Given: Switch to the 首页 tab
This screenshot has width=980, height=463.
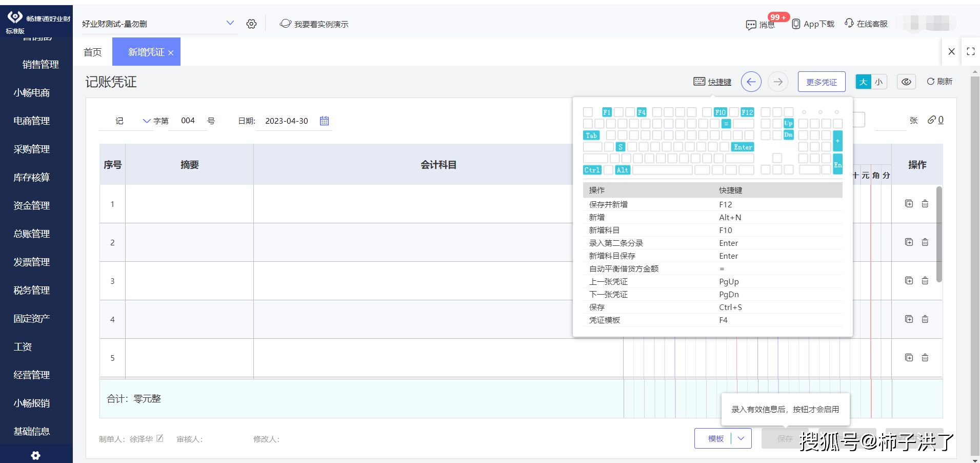Looking at the screenshot, I should [x=93, y=52].
